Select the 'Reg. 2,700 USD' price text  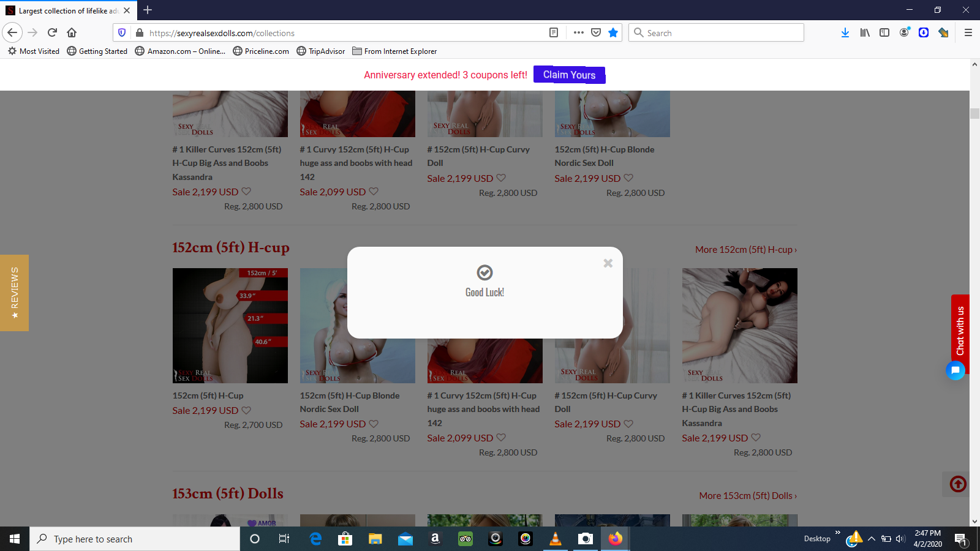coord(254,425)
